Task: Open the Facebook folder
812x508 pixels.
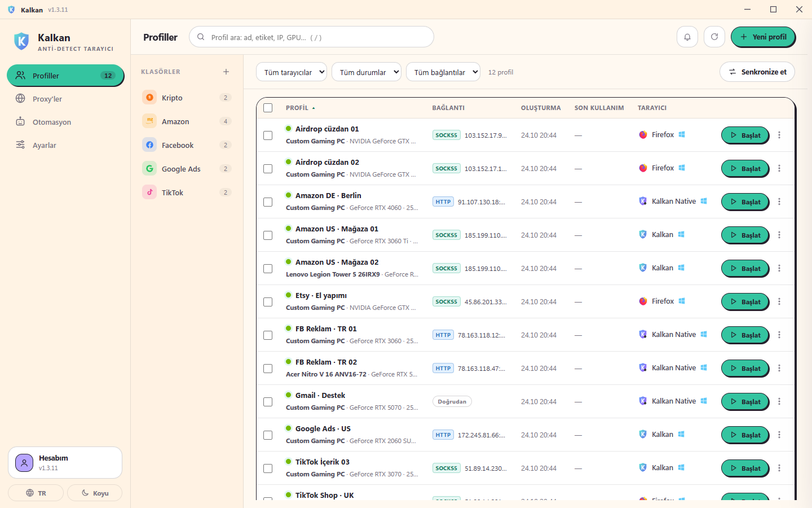Action: [x=187, y=145]
